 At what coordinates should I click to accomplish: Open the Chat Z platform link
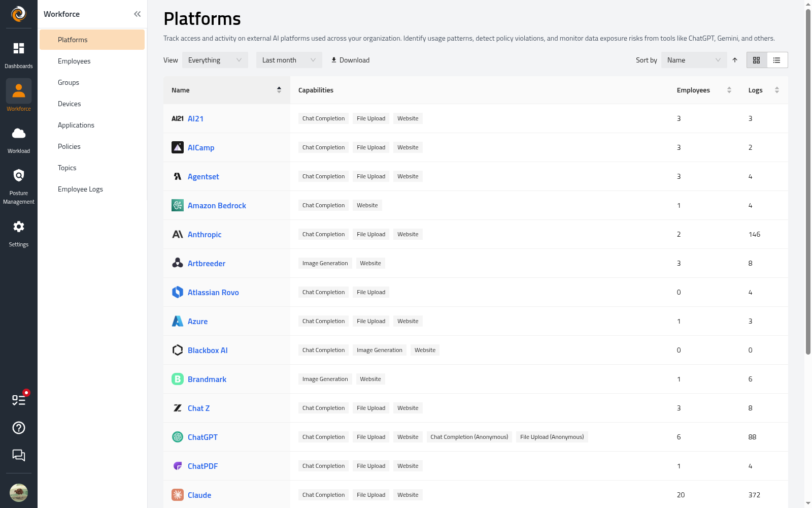click(198, 408)
